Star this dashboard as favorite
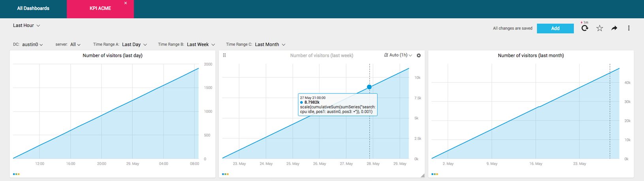 [600, 28]
